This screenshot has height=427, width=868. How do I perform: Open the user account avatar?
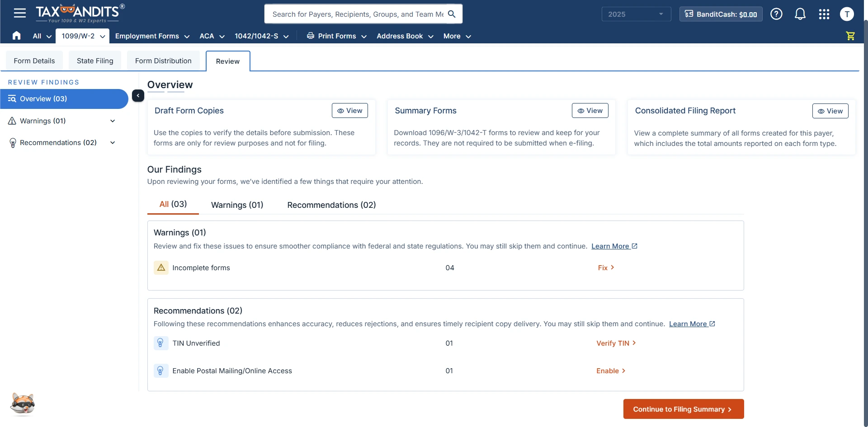[x=847, y=14]
